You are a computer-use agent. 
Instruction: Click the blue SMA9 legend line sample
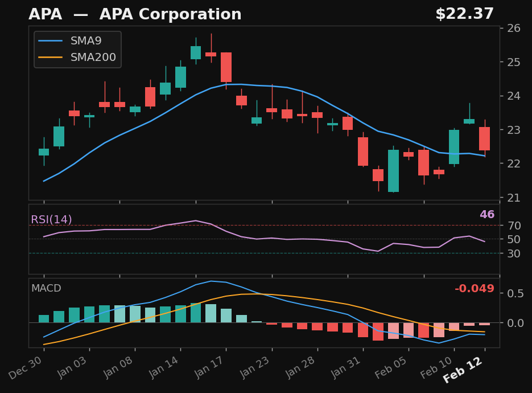(51, 41)
